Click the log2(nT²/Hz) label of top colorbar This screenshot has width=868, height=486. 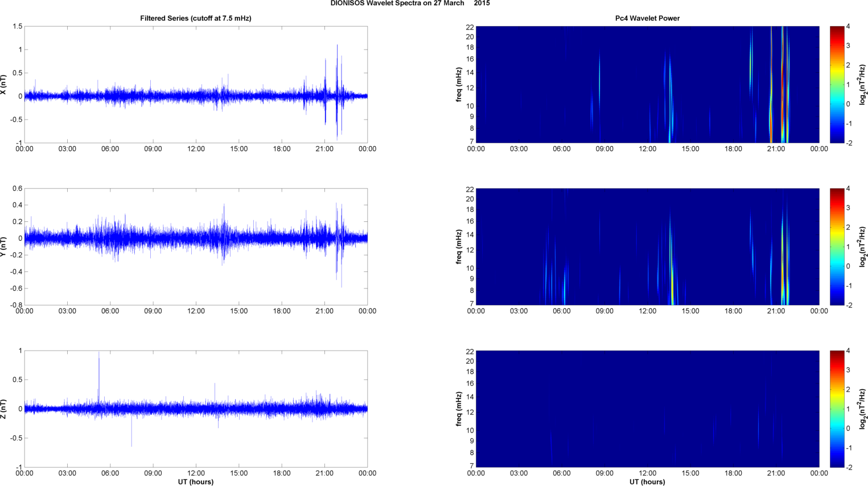click(863, 85)
